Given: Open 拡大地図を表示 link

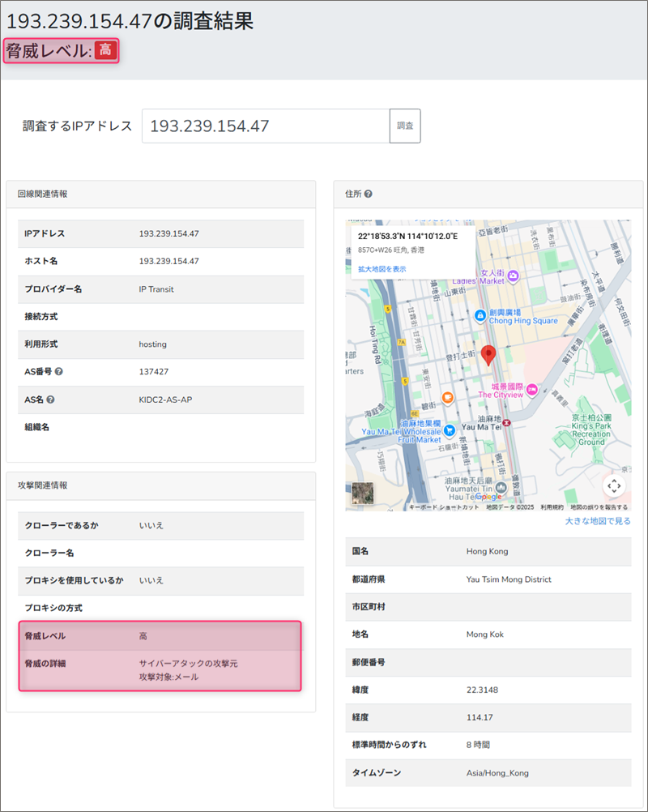Looking at the screenshot, I should click(382, 269).
